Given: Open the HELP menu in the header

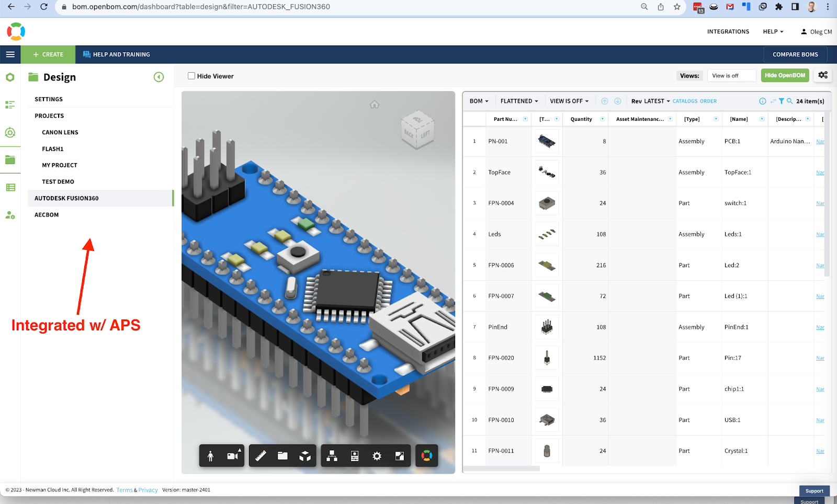Looking at the screenshot, I should pyautogui.click(x=773, y=32).
